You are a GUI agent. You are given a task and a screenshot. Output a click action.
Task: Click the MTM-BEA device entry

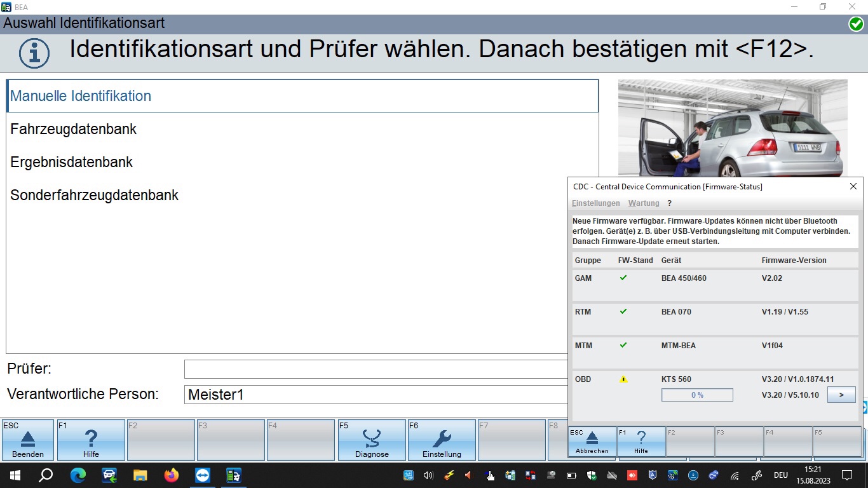click(x=678, y=346)
